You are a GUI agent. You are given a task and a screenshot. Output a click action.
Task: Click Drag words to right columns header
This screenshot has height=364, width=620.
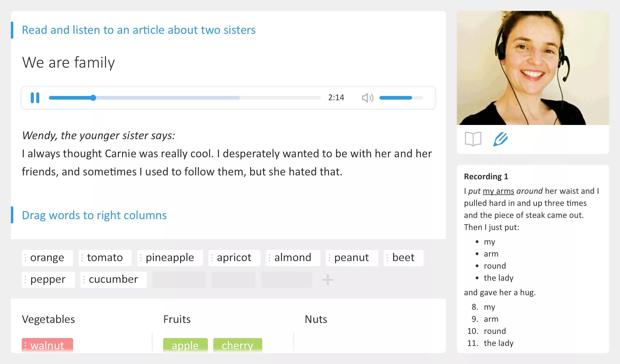pyautogui.click(x=94, y=215)
